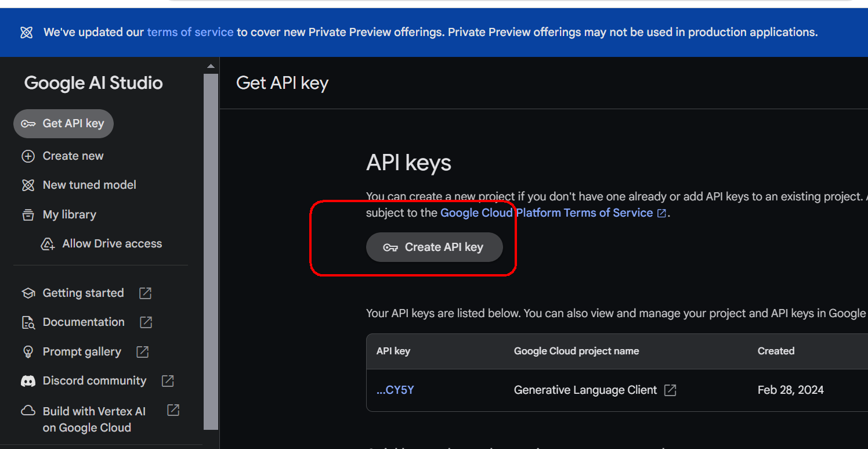Viewport: 868px width, 449px height.
Task: Click the Google AI Studio logo title
Action: [x=93, y=83]
